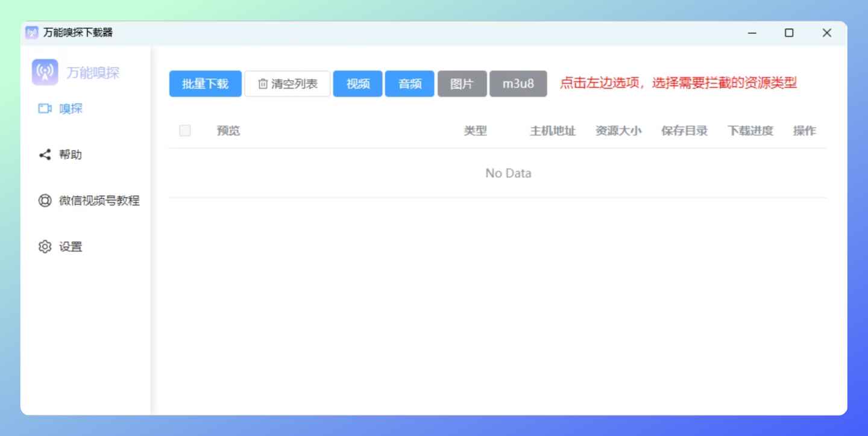Toggle the 视频 resource type filter
This screenshot has width=868, height=436.
pos(357,84)
